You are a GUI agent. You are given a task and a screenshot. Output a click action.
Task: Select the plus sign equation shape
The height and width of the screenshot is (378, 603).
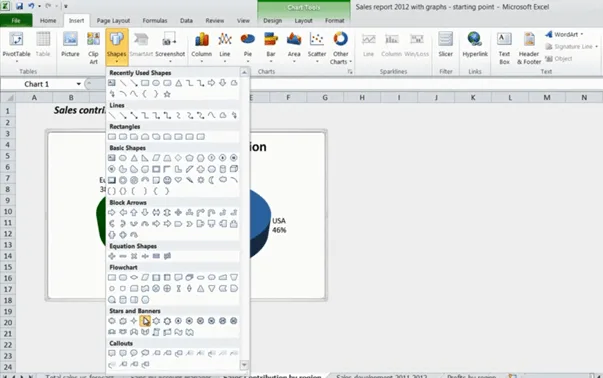point(112,256)
